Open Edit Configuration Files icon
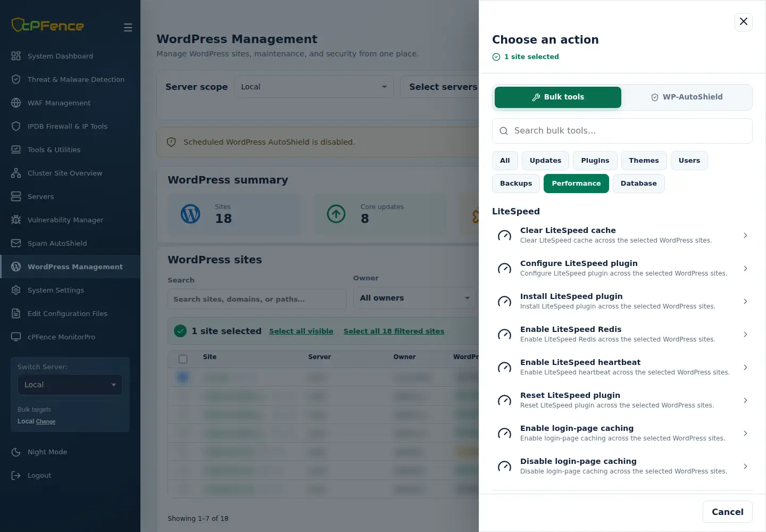This screenshot has height=532, width=766. click(16, 313)
